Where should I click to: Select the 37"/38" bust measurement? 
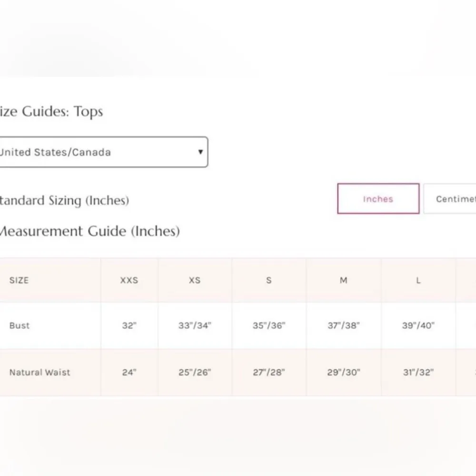click(x=343, y=326)
